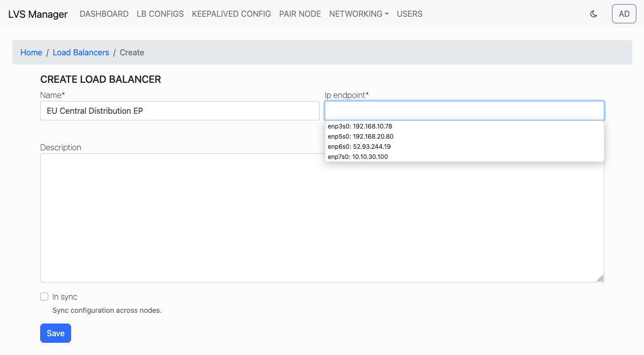The width and height of the screenshot is (644, 355).
Task: Open the Users page
Action: [410, 14]
